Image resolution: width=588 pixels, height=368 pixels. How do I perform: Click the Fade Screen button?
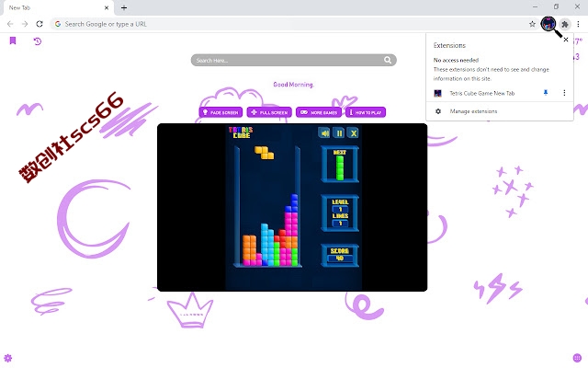coord(220,112)
